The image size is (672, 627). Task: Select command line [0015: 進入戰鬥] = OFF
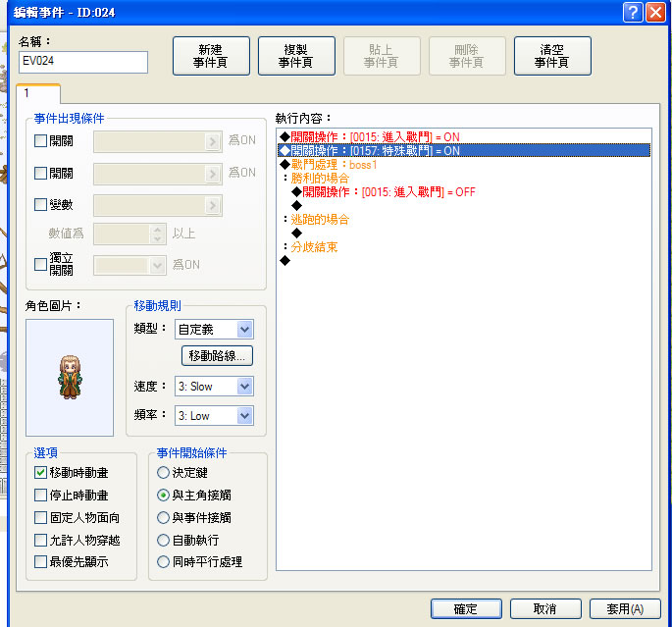pos(384,192)
